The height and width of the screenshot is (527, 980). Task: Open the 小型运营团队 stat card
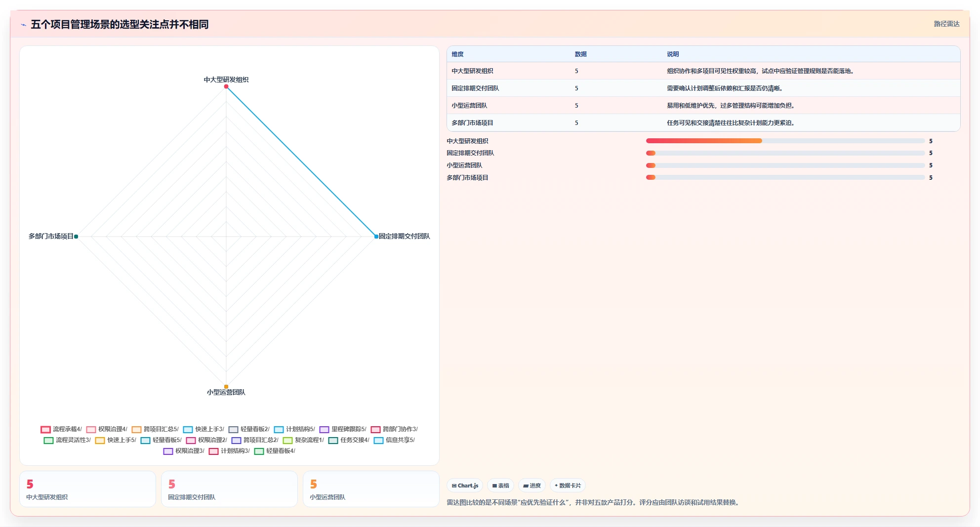pos(371,489)
